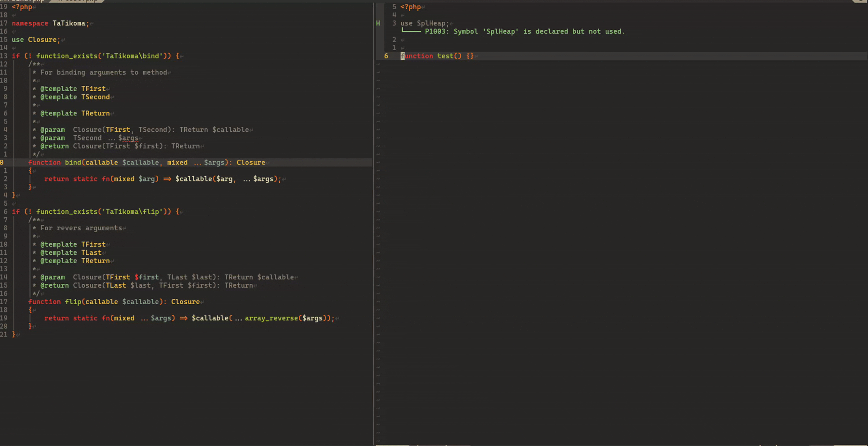Click 'return static fn(mixed ...$args)' line
This screenshot has width=868, height=446.
(190, 318)
